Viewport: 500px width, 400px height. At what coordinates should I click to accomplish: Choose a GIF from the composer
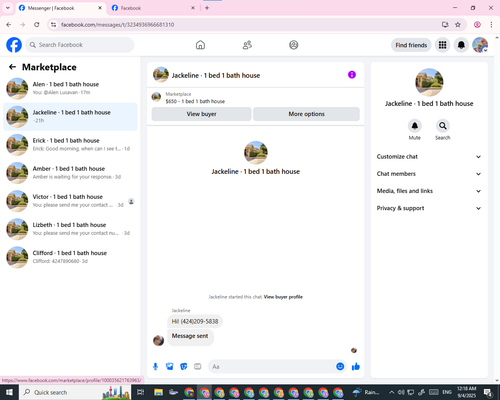point(198,367)
